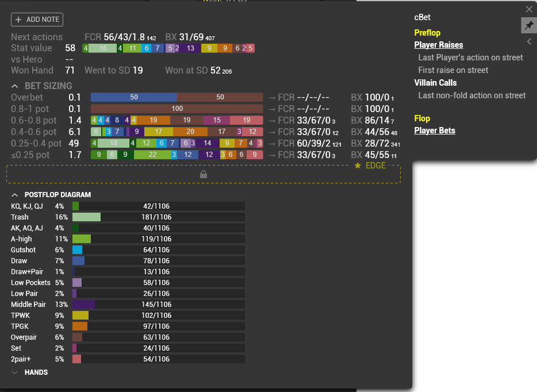Click the 0.4-0.6 pot row label
This screenshot has height=392, width=537.
[33, 132]
